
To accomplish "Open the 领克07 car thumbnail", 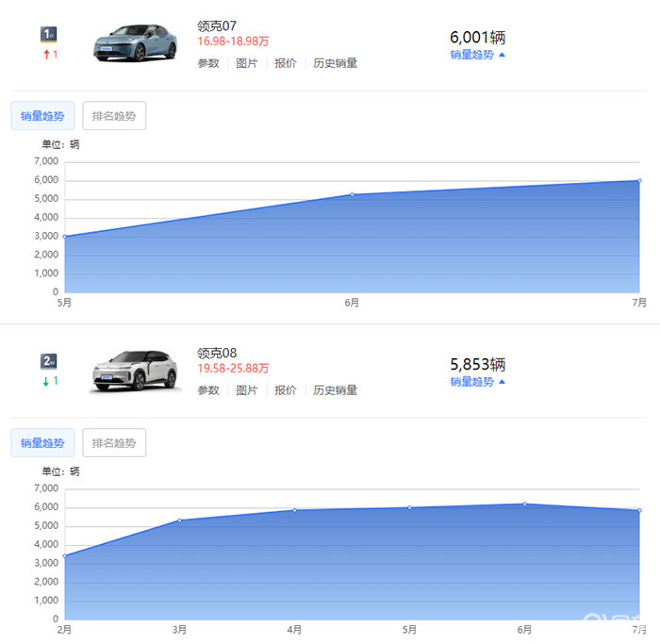I will pyautogui.click(x=135, y=43).
